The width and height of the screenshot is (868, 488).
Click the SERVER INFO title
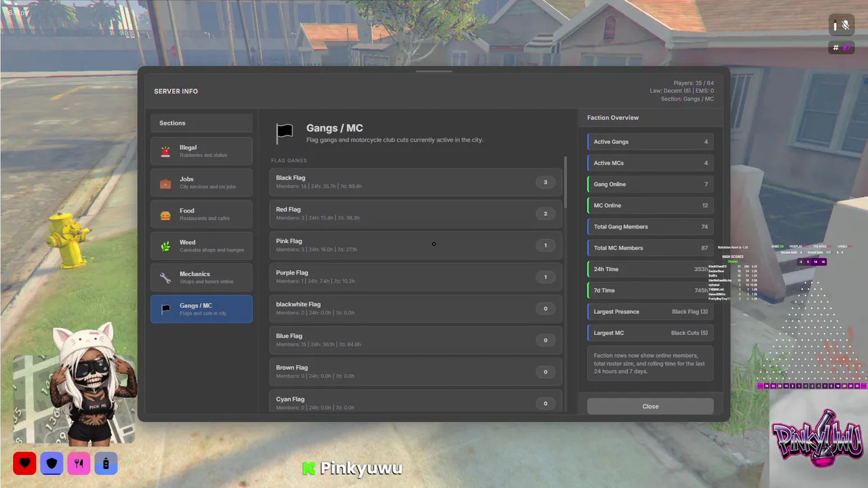[x=176, y=91]
